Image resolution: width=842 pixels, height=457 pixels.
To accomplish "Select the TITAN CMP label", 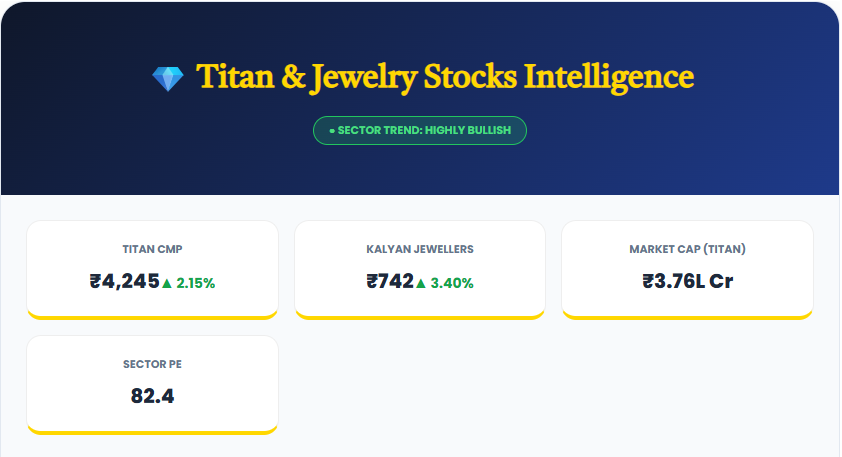I will coord(152,249).
